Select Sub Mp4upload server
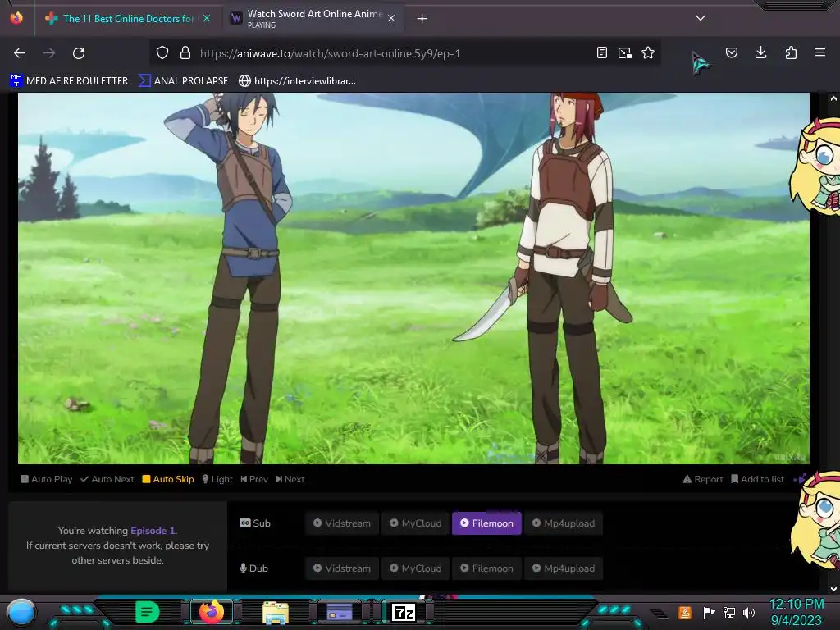 563,523
